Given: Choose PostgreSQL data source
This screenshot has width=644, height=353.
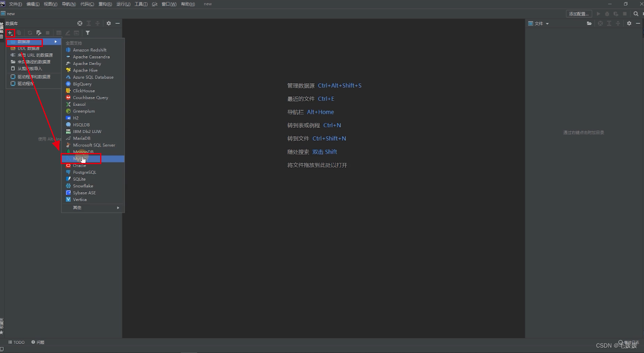Looking at the screenshot, I should pyautogui.click(x=93, y=172).
